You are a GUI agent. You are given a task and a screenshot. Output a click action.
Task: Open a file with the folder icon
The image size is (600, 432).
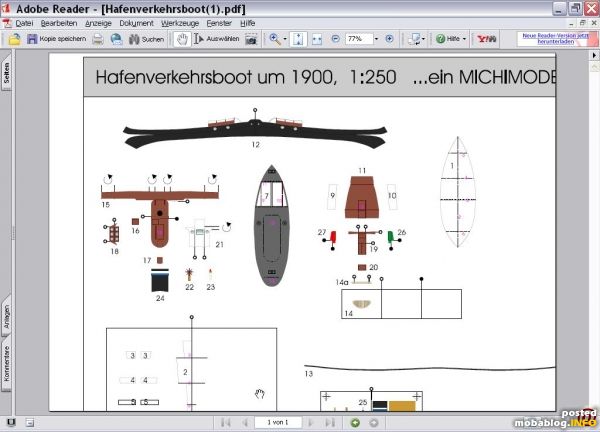15,39
